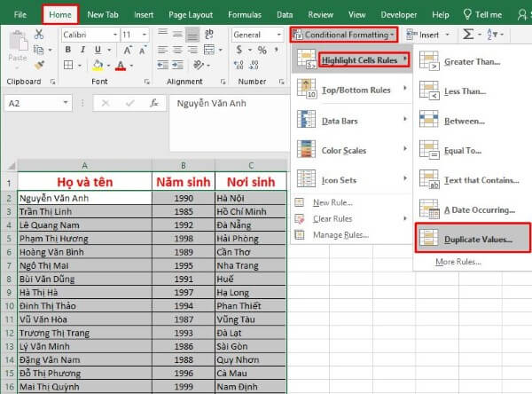Switch to the Page Layout tab
This screenshot has width=532, height=394.
(x=191, y=15)
